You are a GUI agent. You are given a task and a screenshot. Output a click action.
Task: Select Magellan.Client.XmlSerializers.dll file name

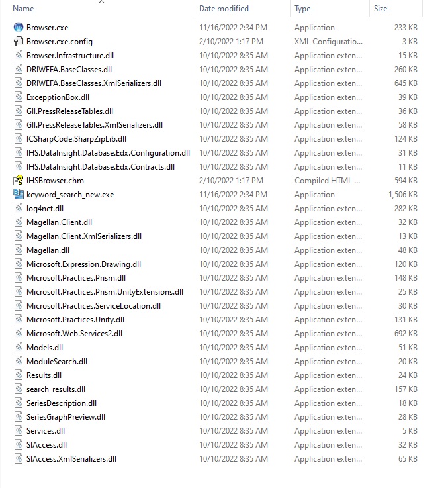click(84, 236)
